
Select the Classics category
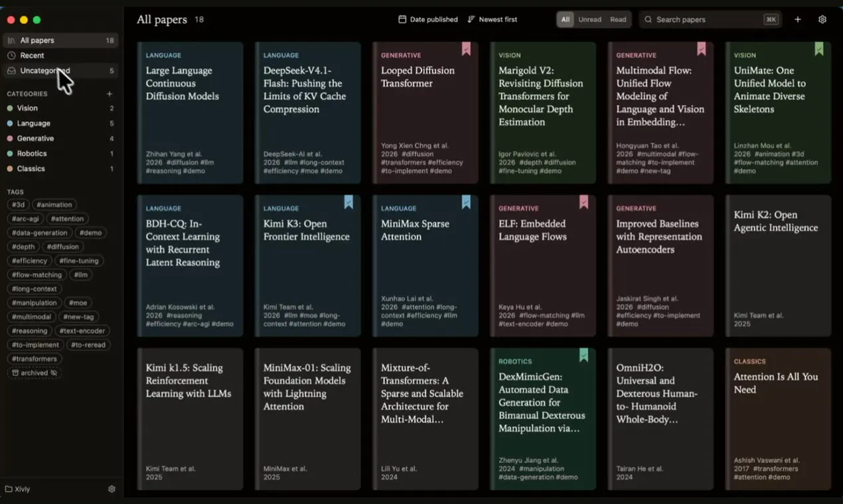click(x=60, y=169)
